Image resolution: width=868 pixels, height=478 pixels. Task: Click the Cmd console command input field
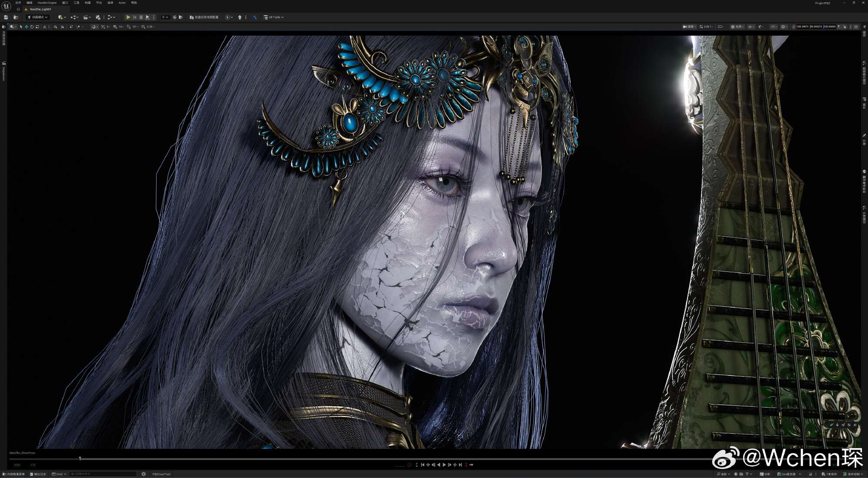coord(103,474)
